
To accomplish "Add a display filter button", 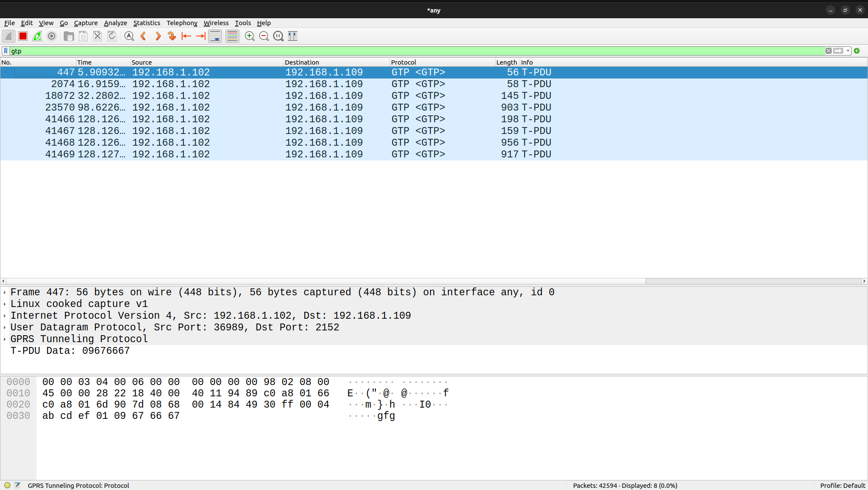I will coord(857,51).
